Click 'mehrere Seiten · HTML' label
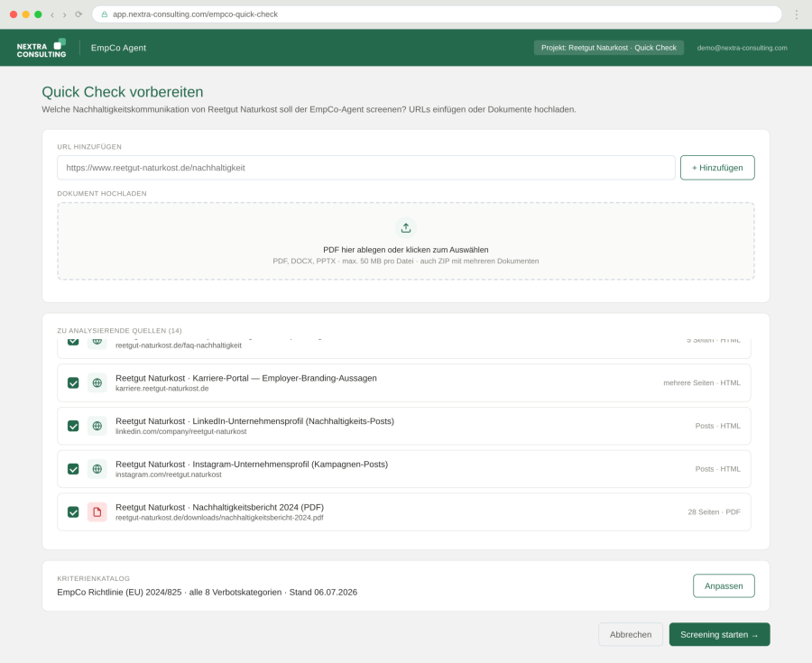This screenshot has width=812, height=663. (702, 383)
